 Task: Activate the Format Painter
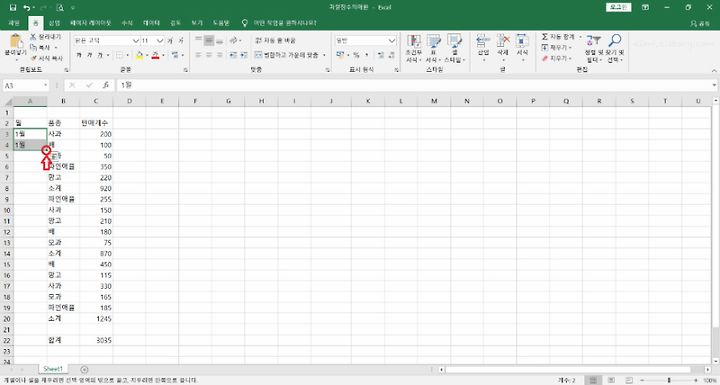(46, 58)
